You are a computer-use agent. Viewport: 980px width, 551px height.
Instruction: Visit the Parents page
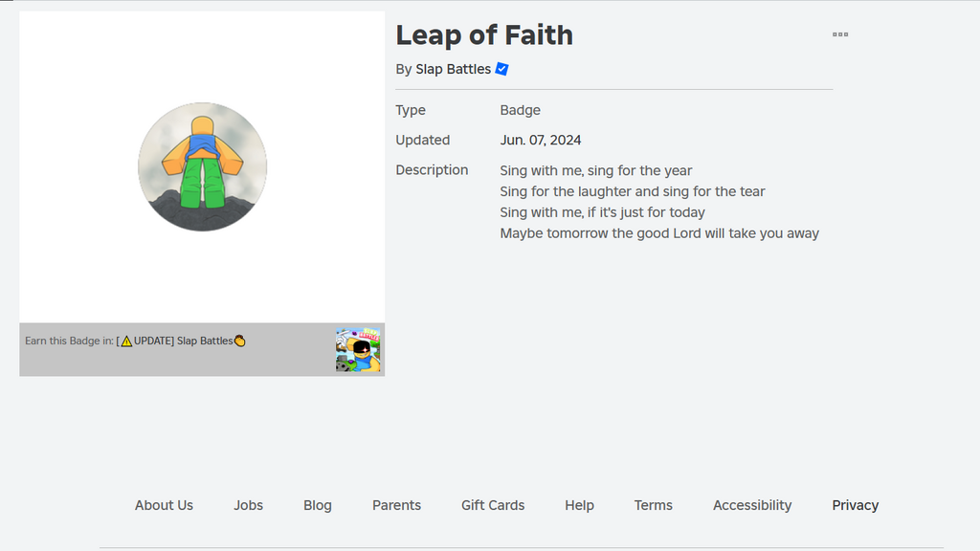coord(396,505)
